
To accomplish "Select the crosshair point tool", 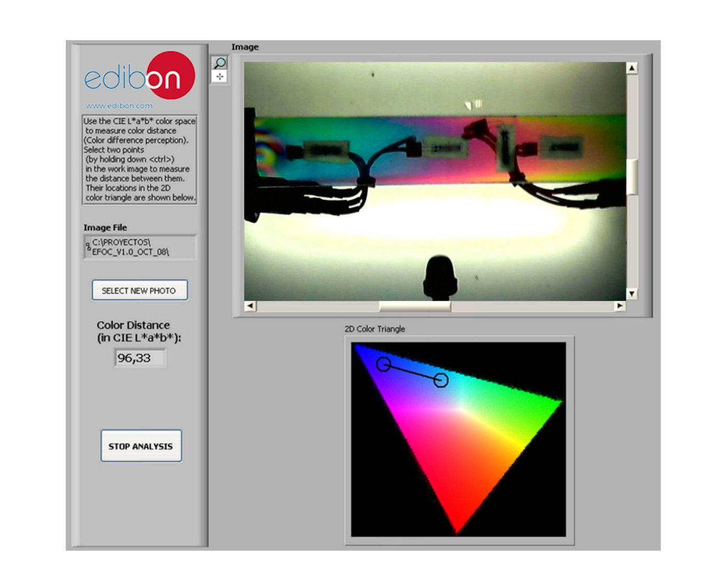I will click(219, 77).
